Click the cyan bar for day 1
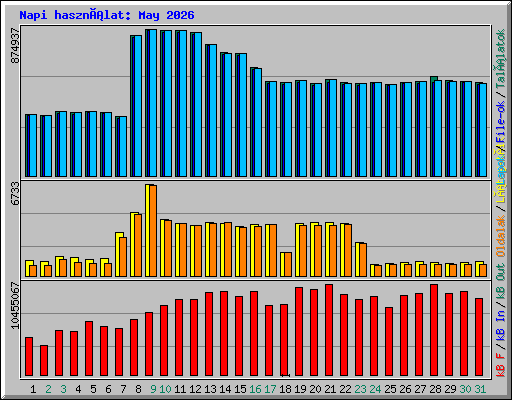Viewport: 512px width, 400px height. pyautogui.click(x=33, y=146)
